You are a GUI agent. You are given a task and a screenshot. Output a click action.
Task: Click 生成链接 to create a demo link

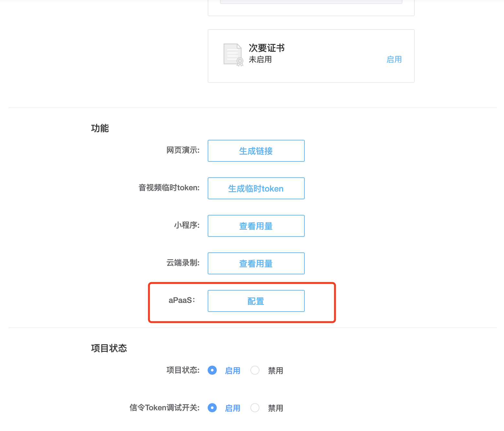256,151
